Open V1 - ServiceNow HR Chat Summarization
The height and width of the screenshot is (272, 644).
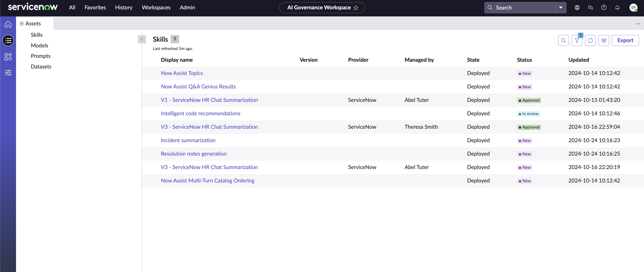[209, 100]
